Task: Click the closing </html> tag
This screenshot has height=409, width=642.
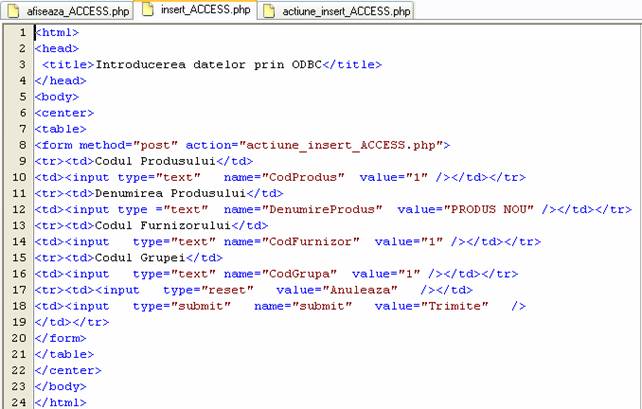Action: [x=61, y=402]
